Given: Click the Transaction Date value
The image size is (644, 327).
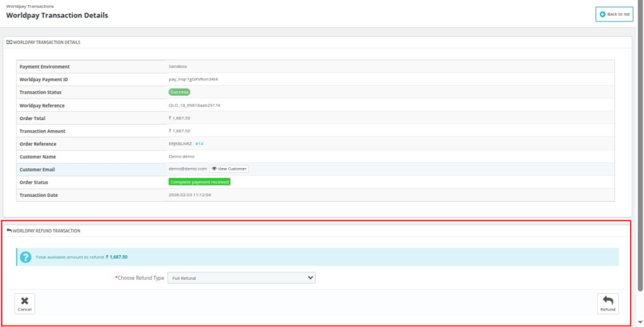Looking at the screenshot, I should (x=189, y=195).
